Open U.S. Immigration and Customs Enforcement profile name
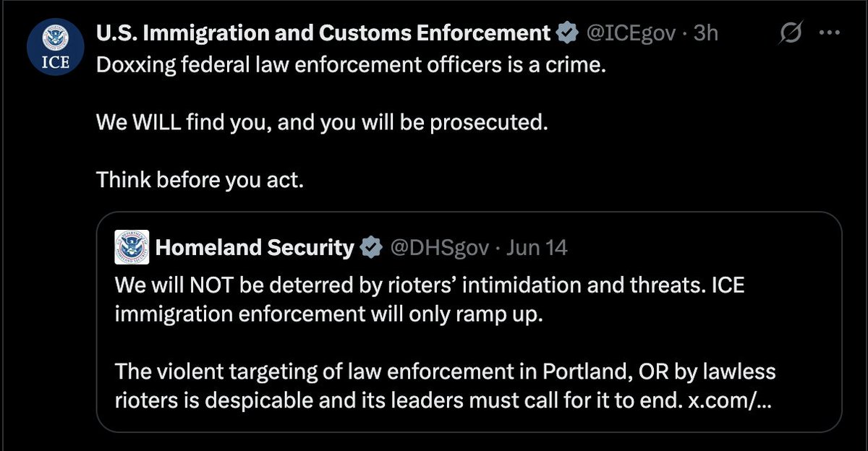Image resolution: width=868 pixels, height=451 pixels. click(x=324, y=33)
